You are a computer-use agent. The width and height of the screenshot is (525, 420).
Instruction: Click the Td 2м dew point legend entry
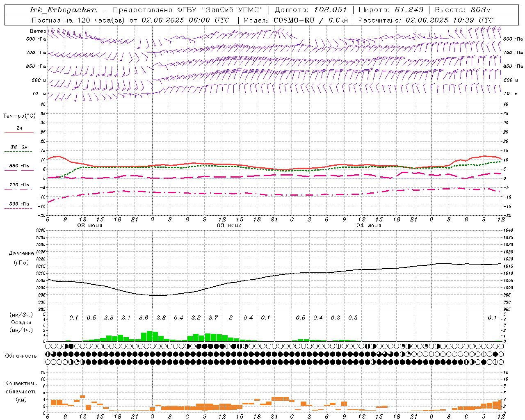[x=19, y=147]
